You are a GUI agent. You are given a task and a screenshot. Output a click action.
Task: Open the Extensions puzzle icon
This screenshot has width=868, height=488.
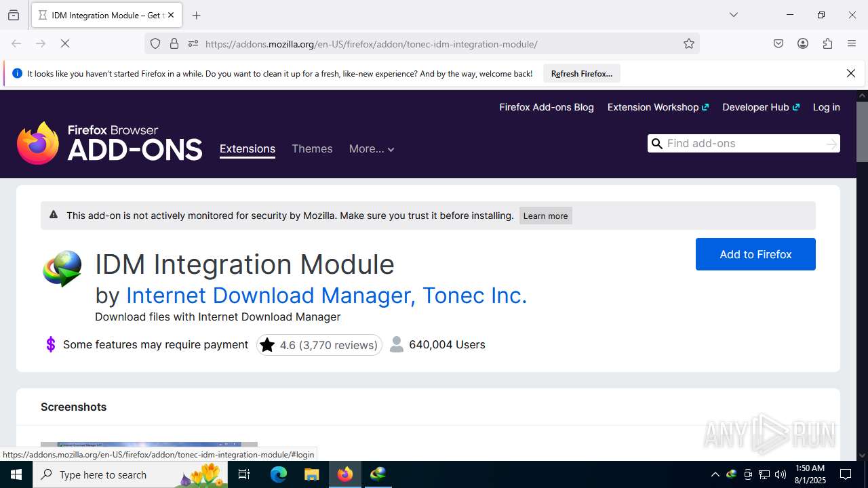(827, 43)
